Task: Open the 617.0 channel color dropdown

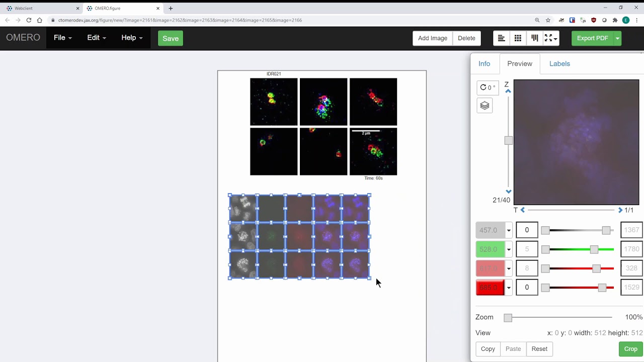Action: [509, 268]
